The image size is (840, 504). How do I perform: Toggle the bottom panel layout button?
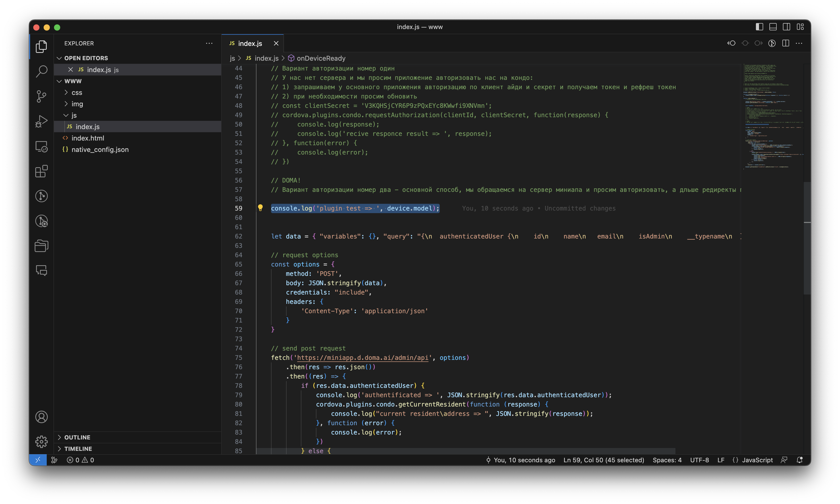pyautogui.click(x=773, y=27)
